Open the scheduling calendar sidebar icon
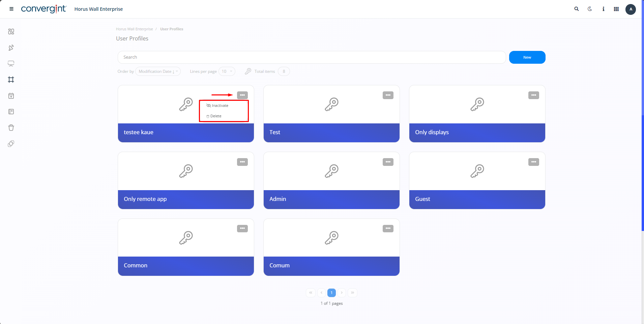 (x=11, y=96)
